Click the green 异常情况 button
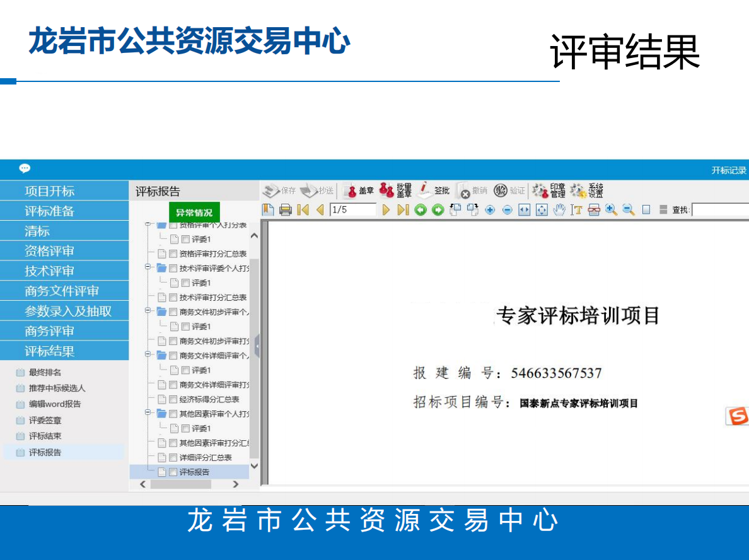The height and width of the screenshot is (560, 749). click(194, 213)
